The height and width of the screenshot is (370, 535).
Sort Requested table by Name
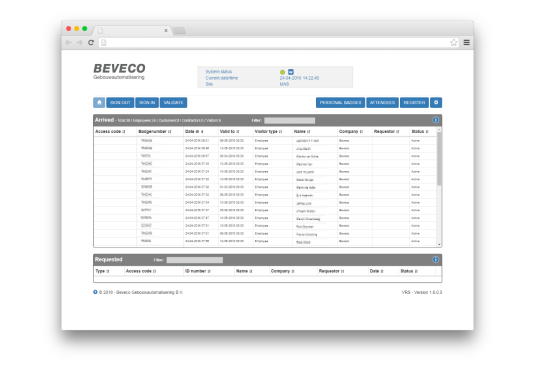pos(244,271)
